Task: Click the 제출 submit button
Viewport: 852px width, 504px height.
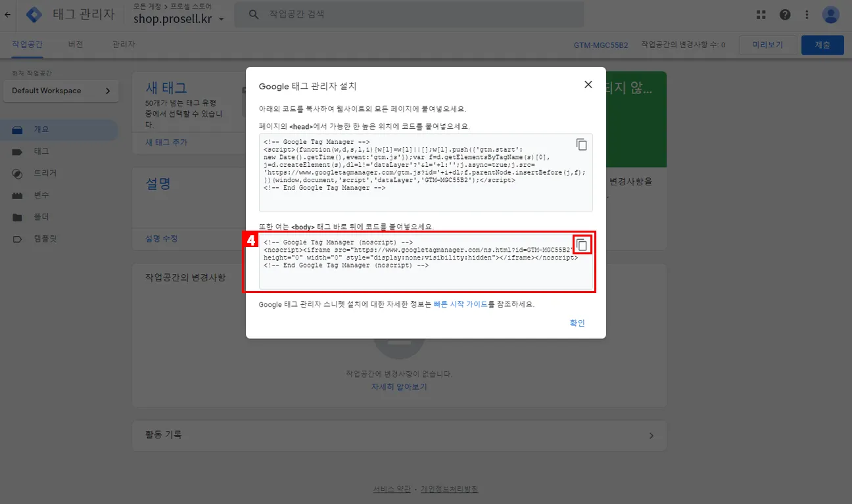Action: (822, 45)
